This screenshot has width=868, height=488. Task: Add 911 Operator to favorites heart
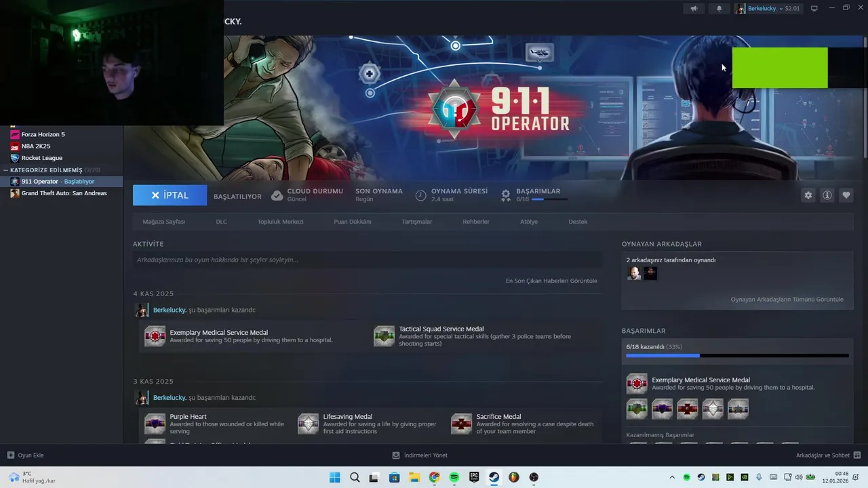(x=846, y=195)
